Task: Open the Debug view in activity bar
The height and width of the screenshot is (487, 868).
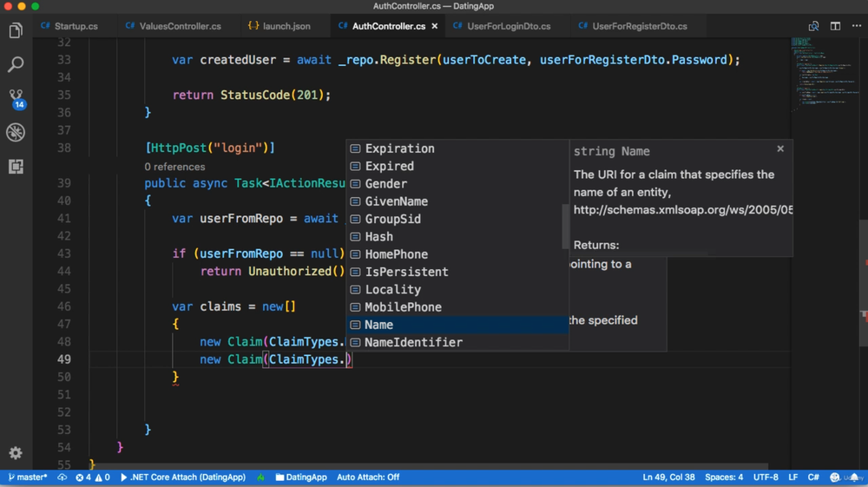Action: 16,132
